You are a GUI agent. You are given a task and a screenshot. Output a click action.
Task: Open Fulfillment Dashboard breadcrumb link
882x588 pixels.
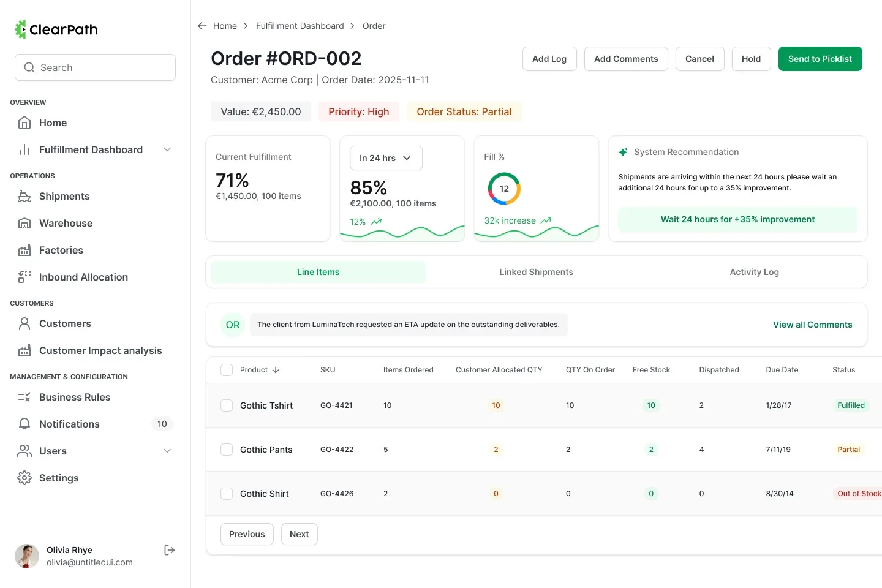click(300, 26)
